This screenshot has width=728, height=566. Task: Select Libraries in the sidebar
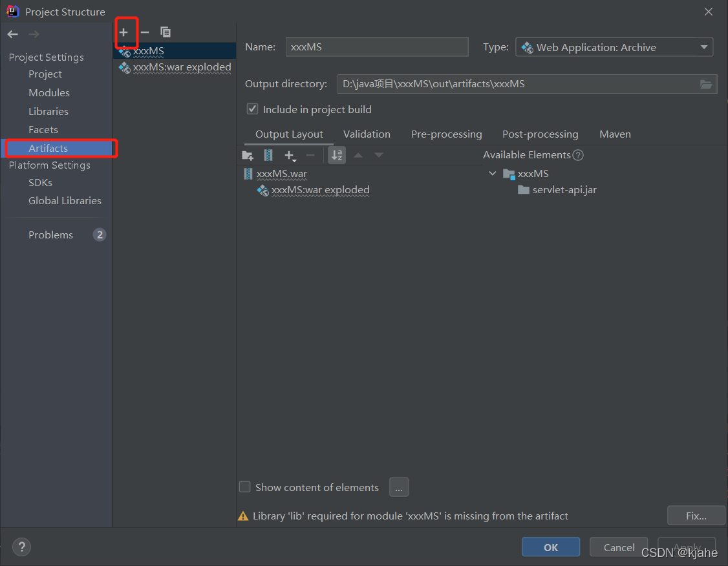(x=48, y=111)
